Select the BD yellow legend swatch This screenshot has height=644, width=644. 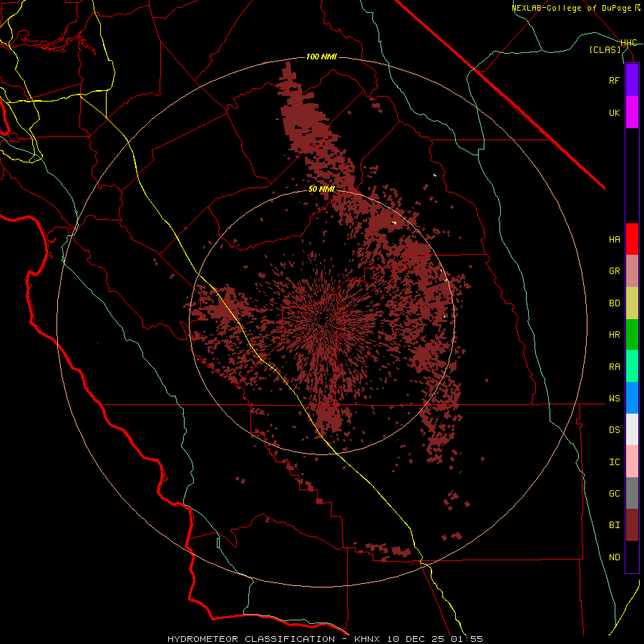(632, 303)
